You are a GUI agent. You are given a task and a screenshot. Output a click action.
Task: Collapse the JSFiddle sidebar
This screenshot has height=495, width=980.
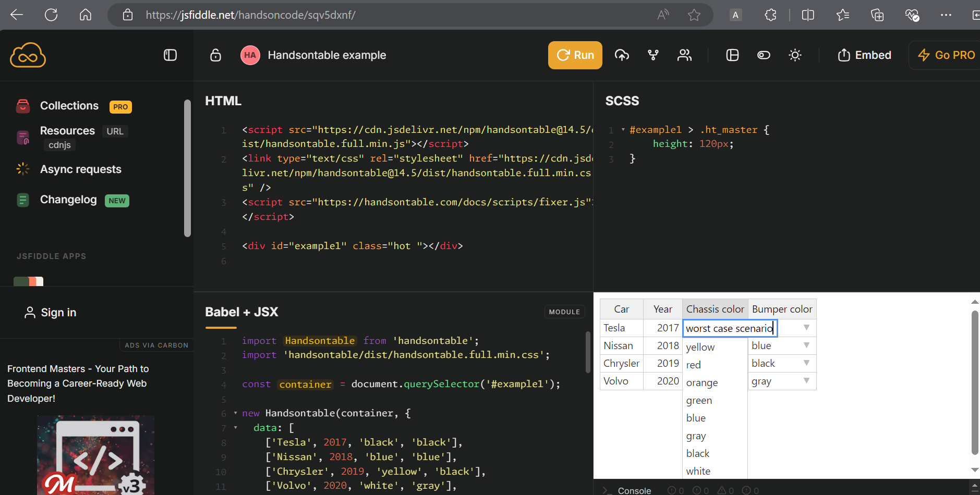170,55
